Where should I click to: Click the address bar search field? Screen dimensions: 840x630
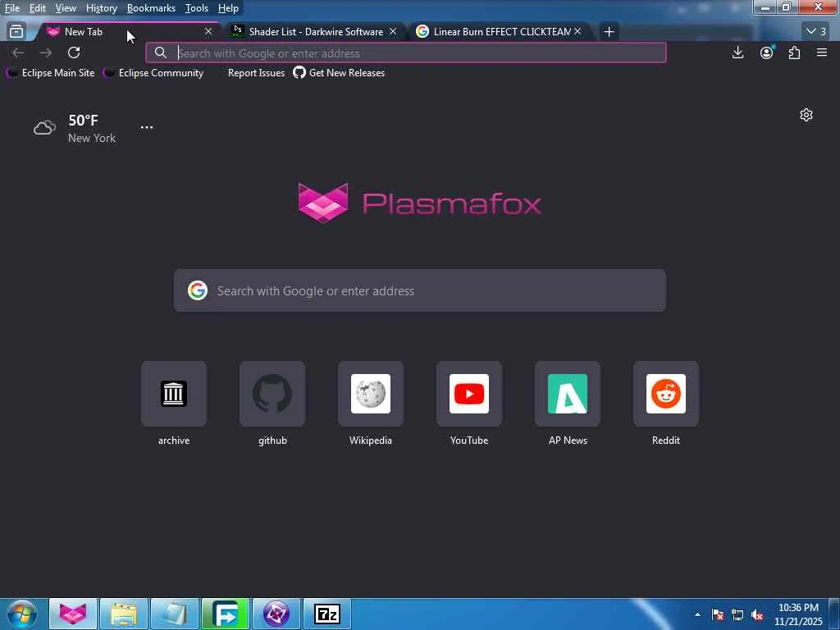point(405,53)
